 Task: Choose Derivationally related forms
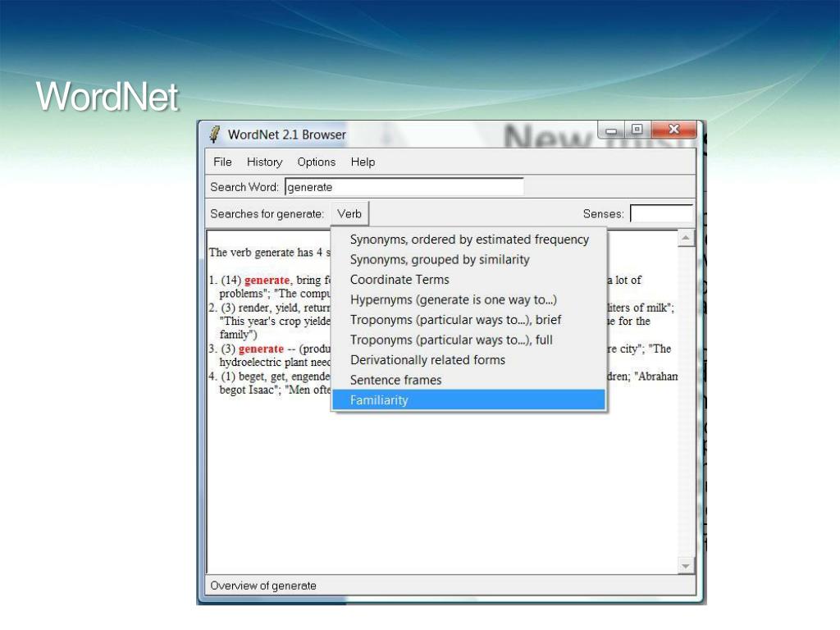[x=469, y=360]
